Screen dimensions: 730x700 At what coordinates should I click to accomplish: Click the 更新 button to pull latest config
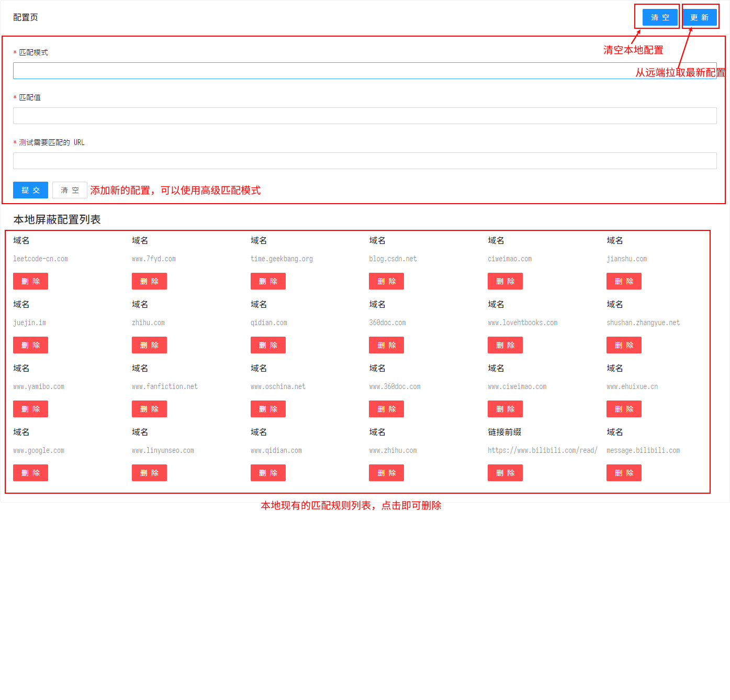point(699,17)
